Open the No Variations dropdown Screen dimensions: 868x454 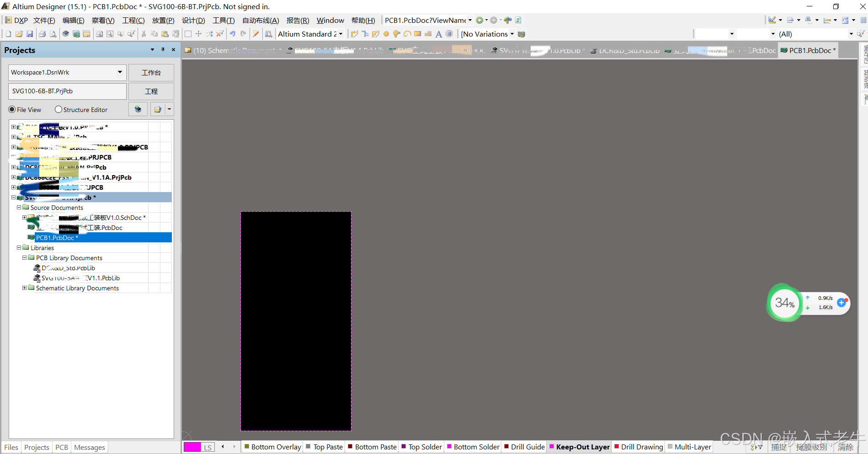pyautogui.click(x=512, y=34)
